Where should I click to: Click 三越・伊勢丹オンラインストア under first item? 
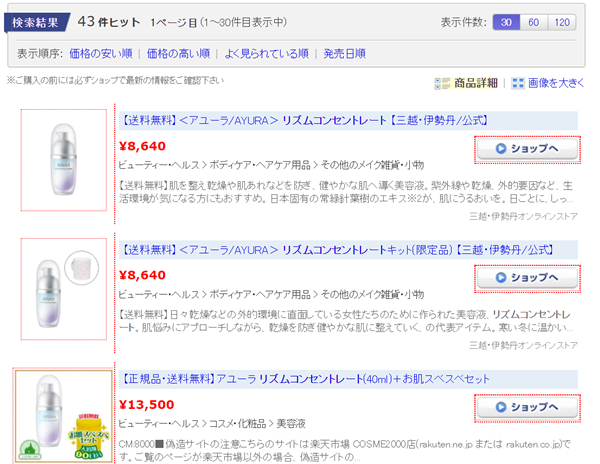click(523, 217)
